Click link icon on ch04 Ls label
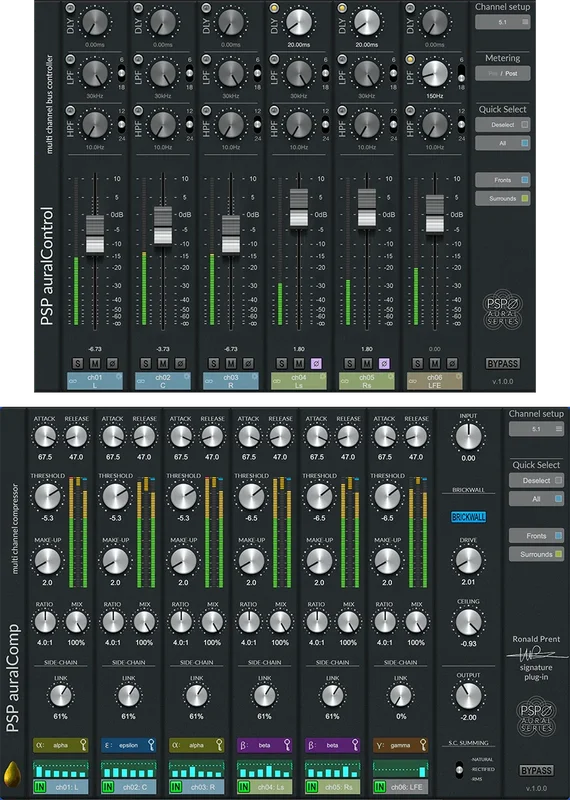 pos(277,381)
